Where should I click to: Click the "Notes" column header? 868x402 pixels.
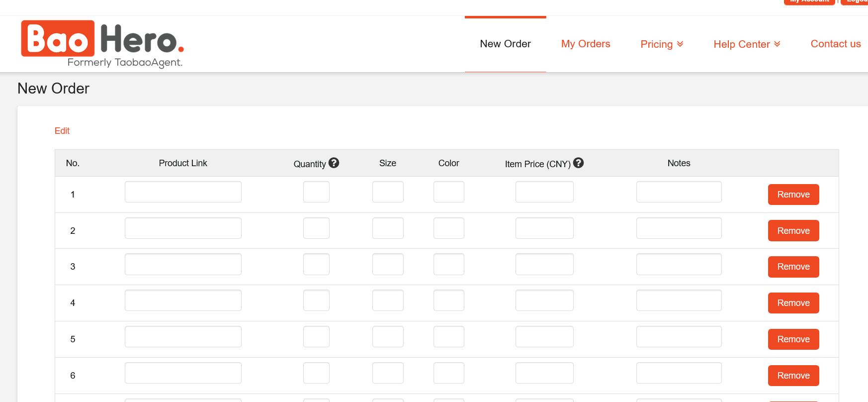[679, 163]
